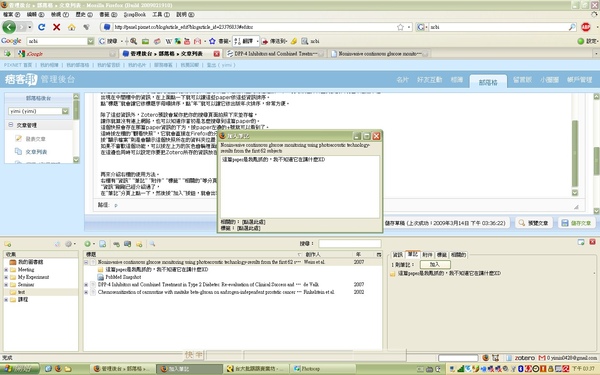Click the Zotero search input field

coord(350,243)
